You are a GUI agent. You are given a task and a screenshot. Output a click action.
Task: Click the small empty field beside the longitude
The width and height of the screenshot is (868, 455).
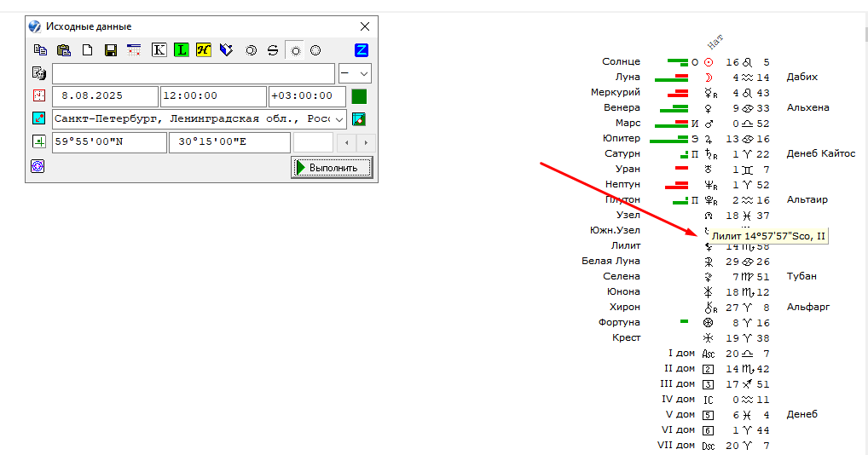313,142
